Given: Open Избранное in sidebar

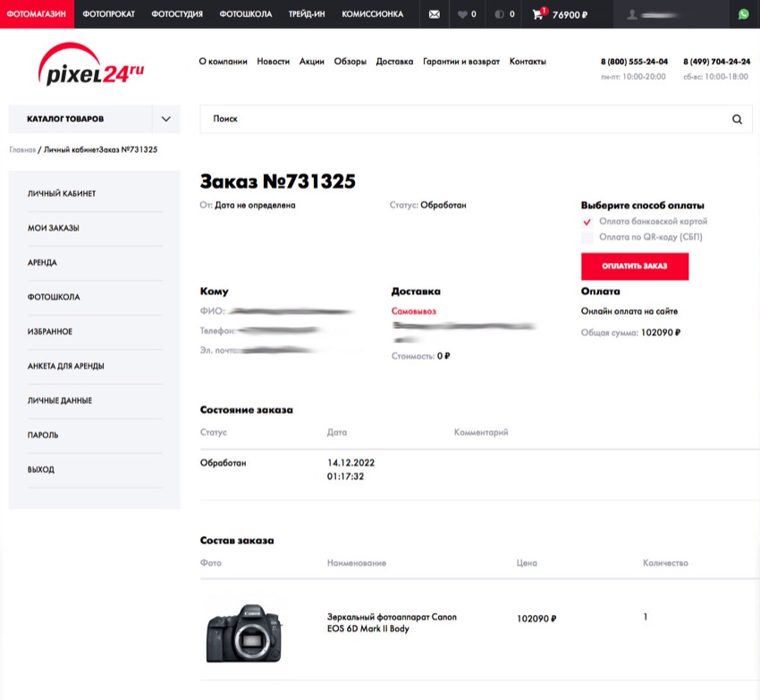Looking at the screenshot, I should 50,332.
